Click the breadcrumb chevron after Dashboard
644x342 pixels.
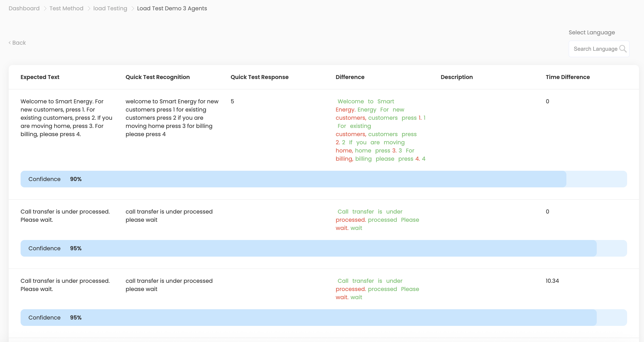click(x=45, y=8)
